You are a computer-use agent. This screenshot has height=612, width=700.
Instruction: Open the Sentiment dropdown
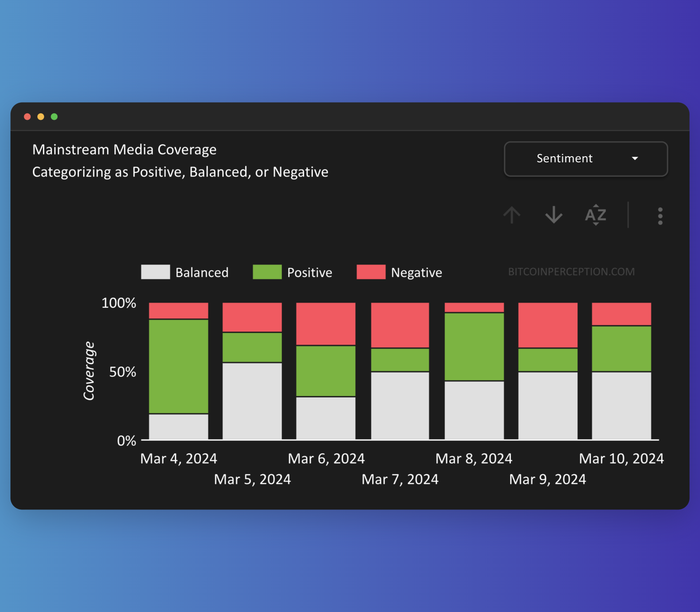[585, 159]
